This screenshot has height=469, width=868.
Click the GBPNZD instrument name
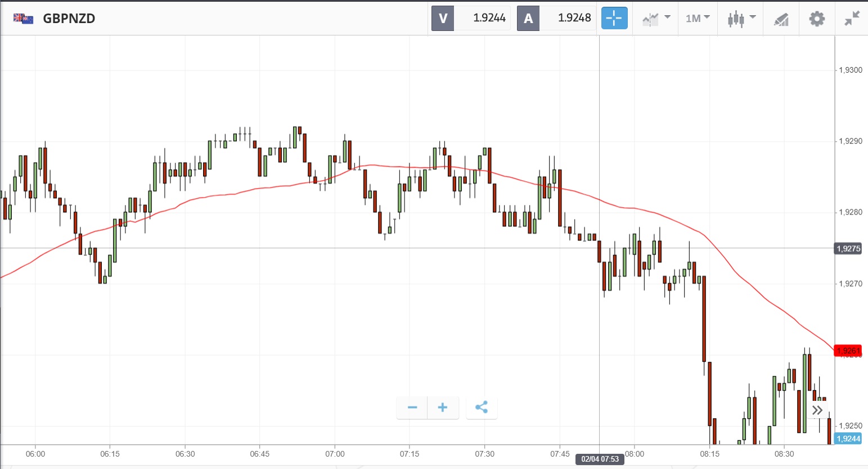69,19
